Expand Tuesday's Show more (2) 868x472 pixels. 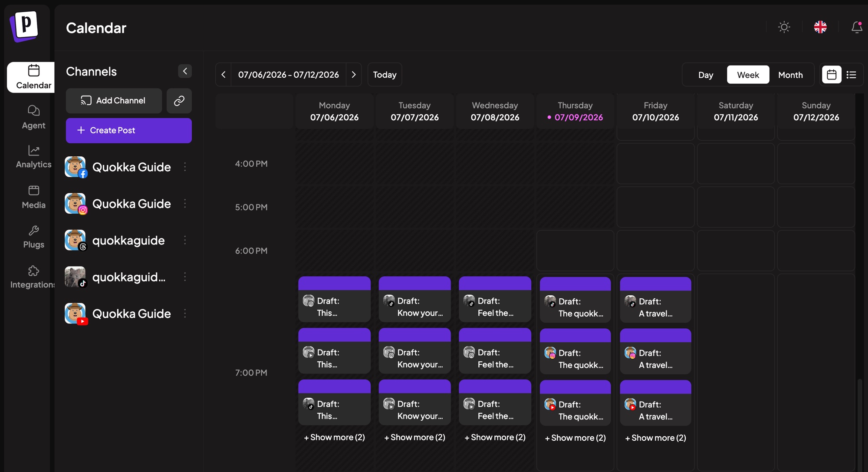coord(414,437)
